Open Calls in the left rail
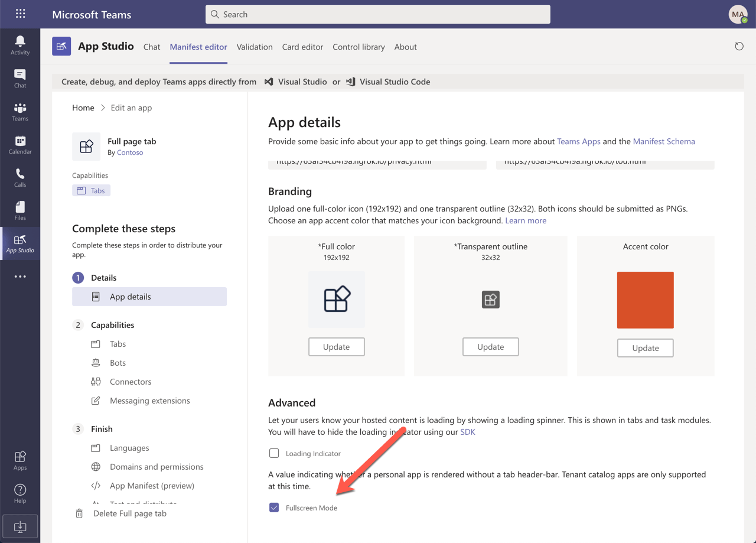 20,177
